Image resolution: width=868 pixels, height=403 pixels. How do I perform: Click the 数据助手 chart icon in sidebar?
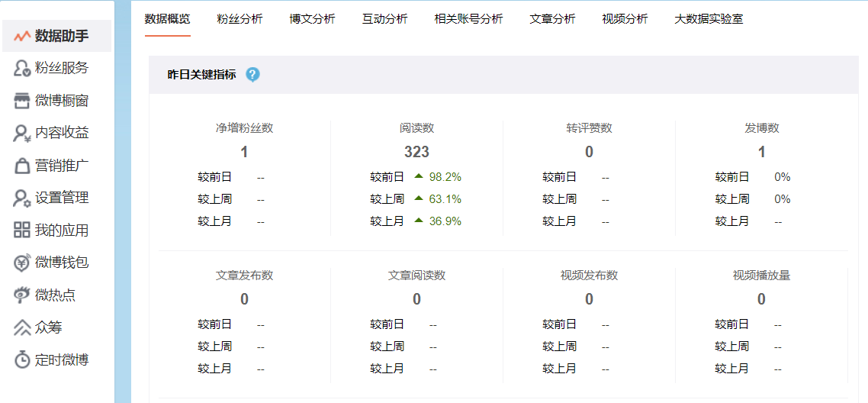[x=22, y=36]
